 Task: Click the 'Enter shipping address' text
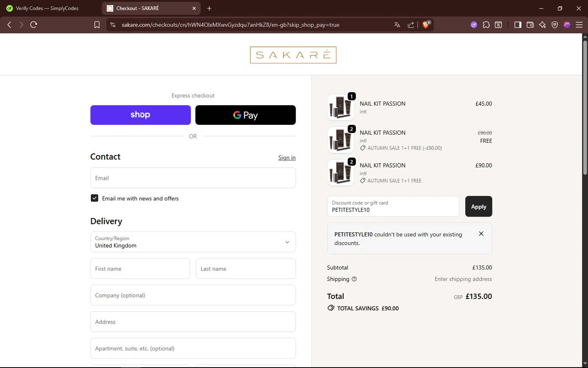463,279
